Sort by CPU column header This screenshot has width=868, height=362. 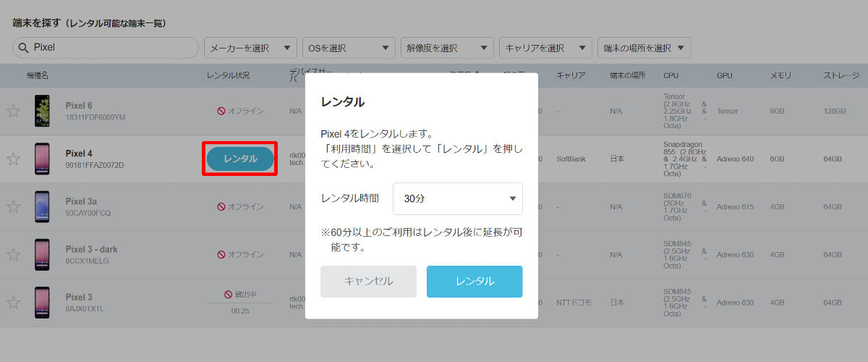point(671,76)
